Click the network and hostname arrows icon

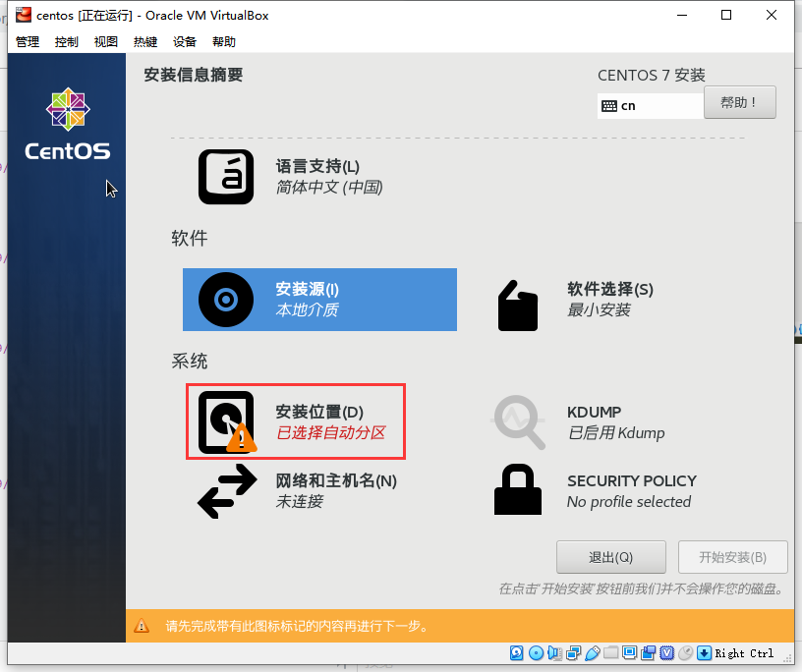pyautogui.click(x=227, y=491)
